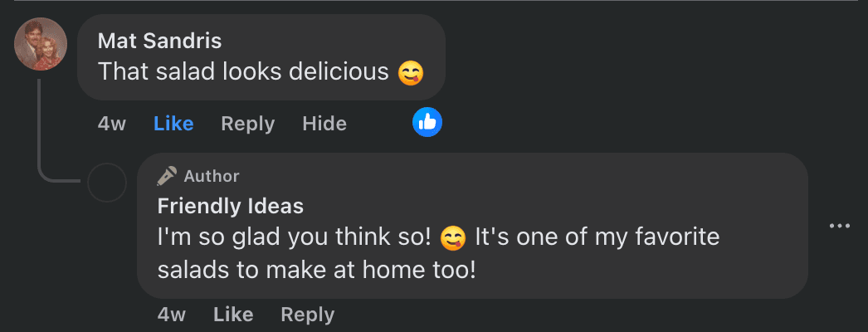Click the "That salad looks delicious" comment text
The height and width of the screenshot is (332, 868).
click(243, 72)
